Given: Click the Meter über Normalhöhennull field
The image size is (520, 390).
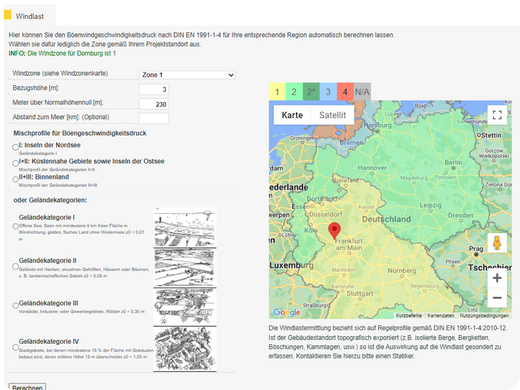Looking at the screenshot, I should tap(154, 104).
